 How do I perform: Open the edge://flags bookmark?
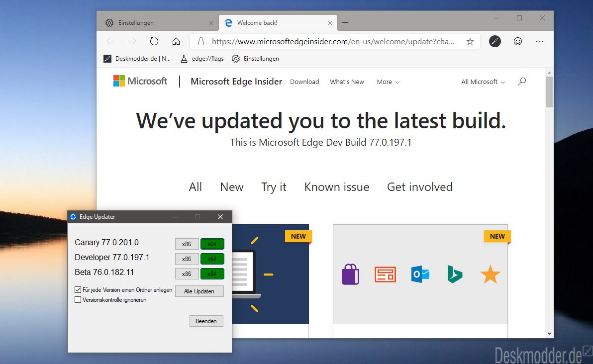coord(202,59)
